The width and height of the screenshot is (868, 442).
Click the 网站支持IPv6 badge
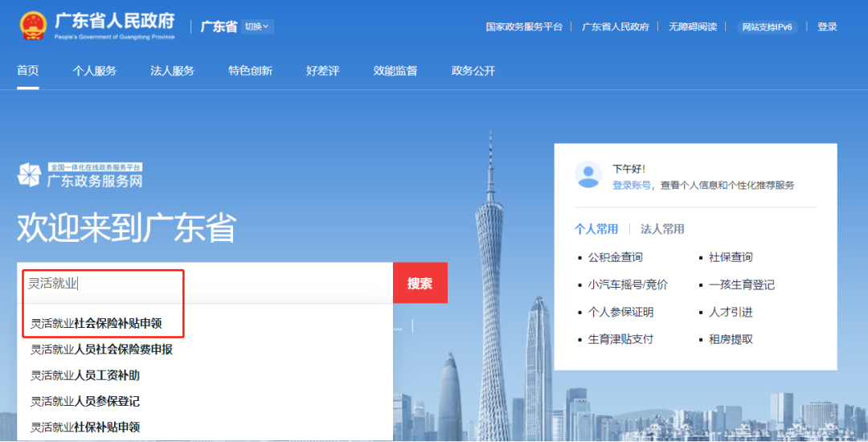click(x=768, y=27)
